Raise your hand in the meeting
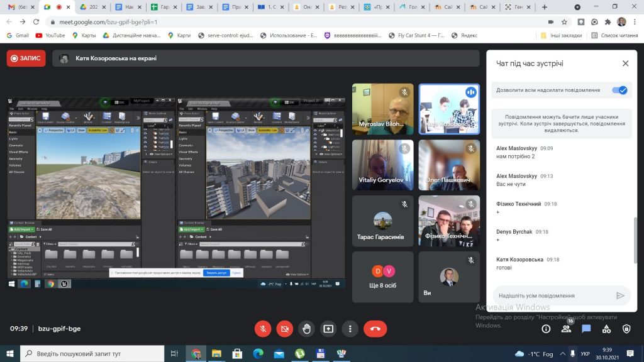This screenshot has height=362, width=644. pyautogui.click(x=306, y=329)
